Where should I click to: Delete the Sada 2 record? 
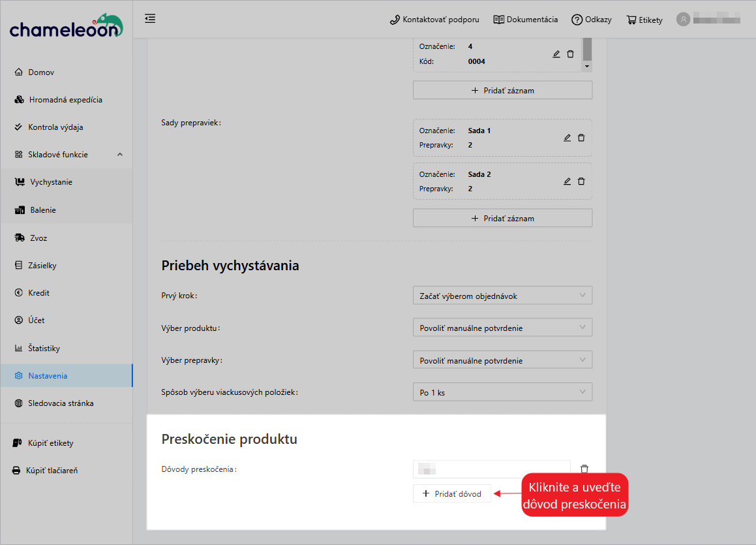(x=581, y=181)
